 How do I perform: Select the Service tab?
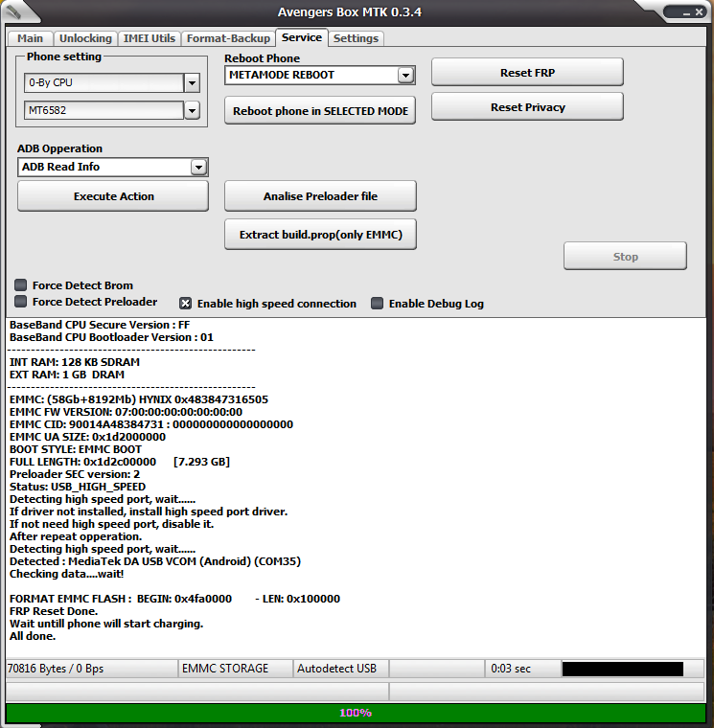point(302,37)
